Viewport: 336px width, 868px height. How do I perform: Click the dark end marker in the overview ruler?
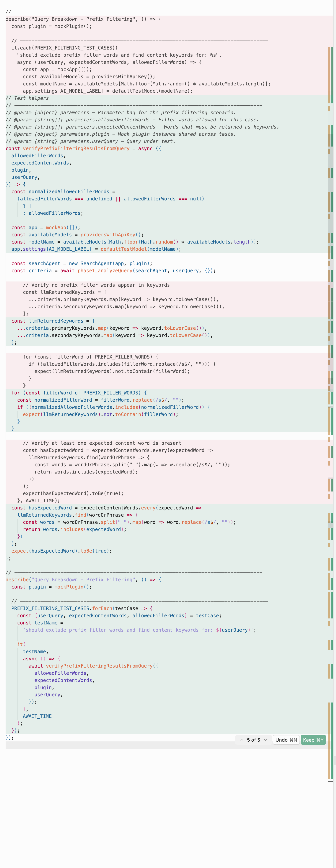coord(330,781)
